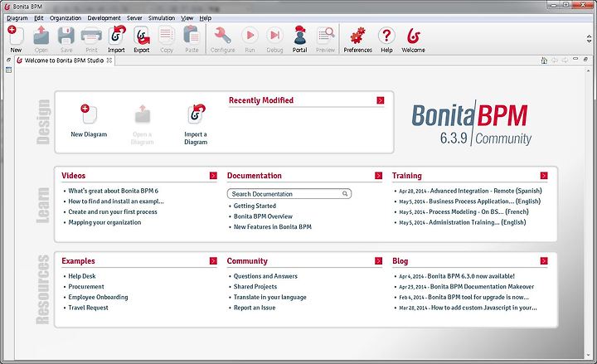The image size is (597, 364).
Task: Click the home icon in tab toolbar
Action: 544,61
